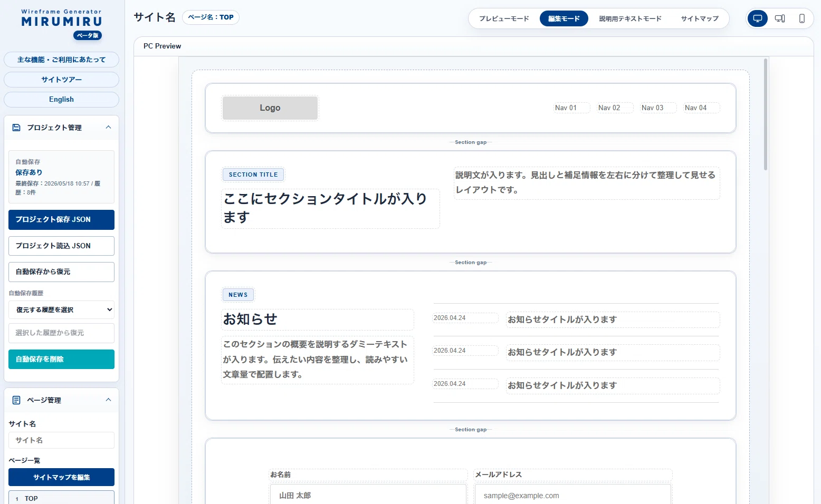The image size is (821, 504).
Task: Switch to desktop PC preview icon
Action: (x=758, y=18)
